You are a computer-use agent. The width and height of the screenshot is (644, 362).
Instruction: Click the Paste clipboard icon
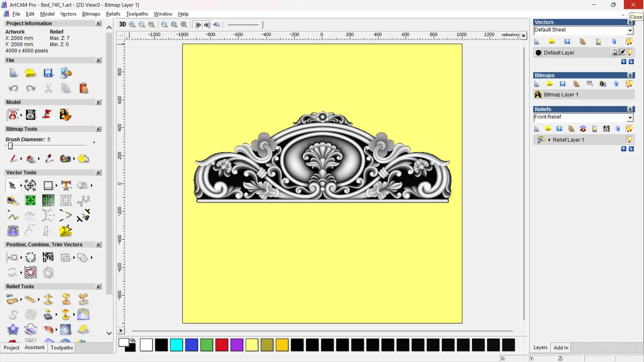84,88
